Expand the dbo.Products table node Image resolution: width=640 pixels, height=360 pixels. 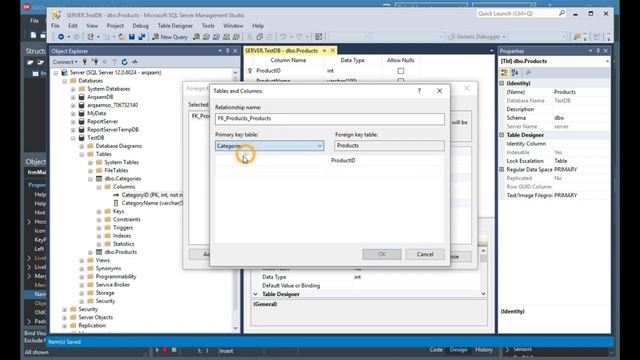[x=90, y=252]
